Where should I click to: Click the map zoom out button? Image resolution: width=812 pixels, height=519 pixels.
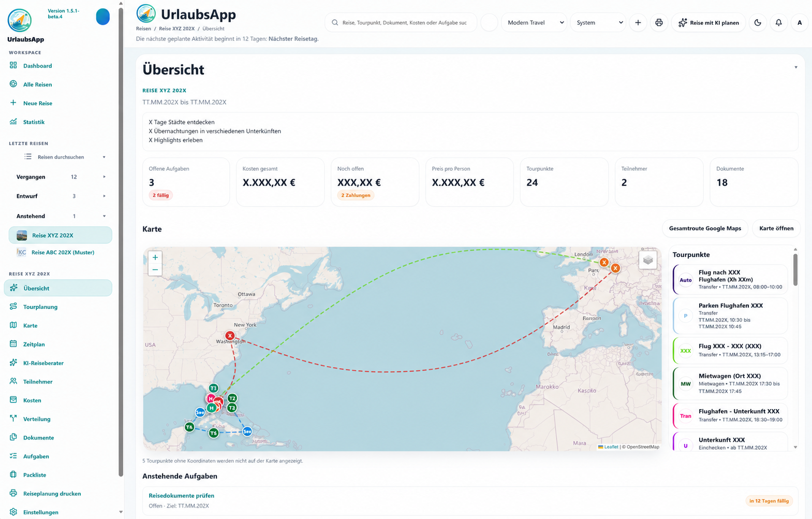(155, 270)
